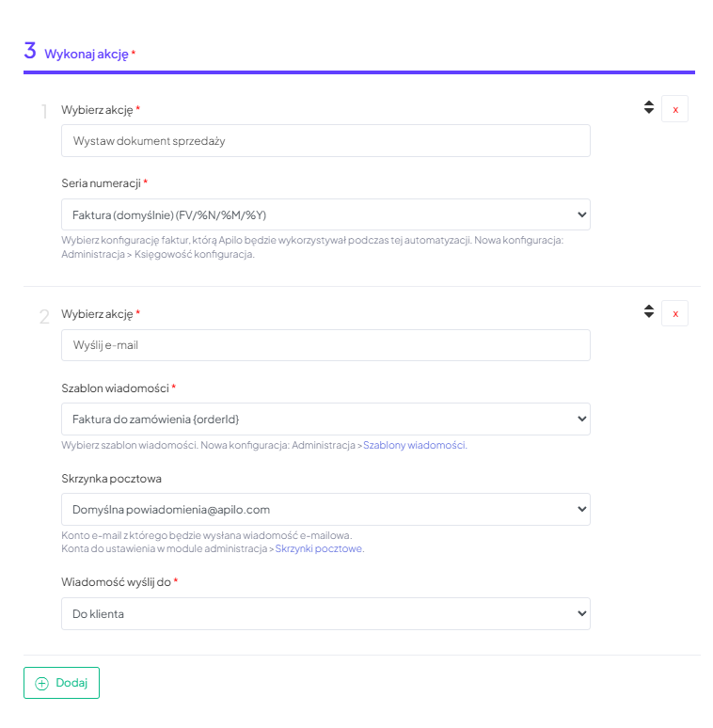Click the Wiadomość wyślij do field label
This screenshot has height=728, width=713.
coord(116,582)
